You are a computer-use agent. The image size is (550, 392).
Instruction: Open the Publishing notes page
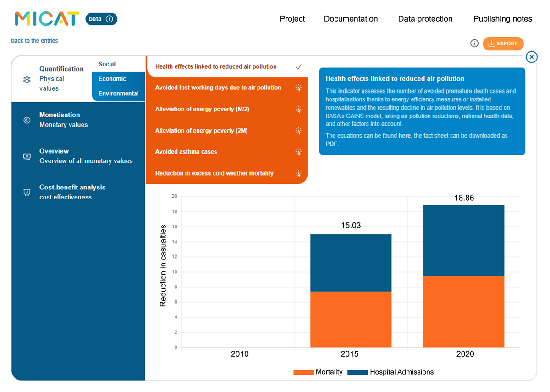tap(503, 19)
